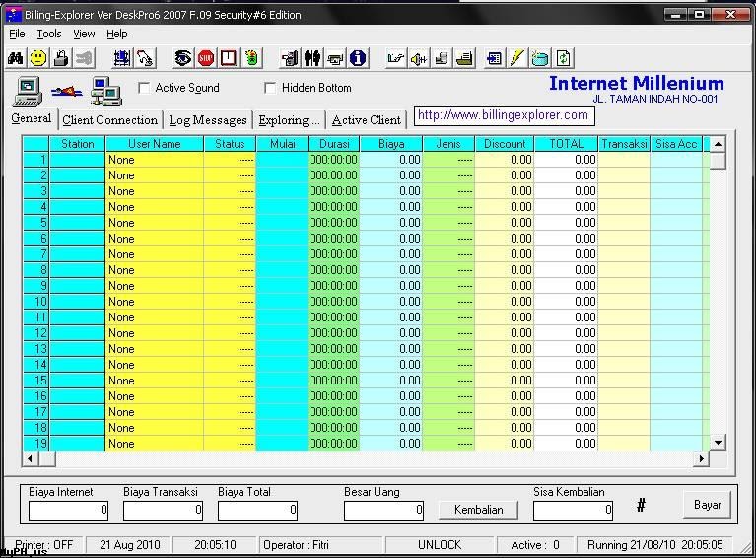Screen dimensions: 756x558
Task: Click the Besar Uang input field
Action: [x=383, y=511]
